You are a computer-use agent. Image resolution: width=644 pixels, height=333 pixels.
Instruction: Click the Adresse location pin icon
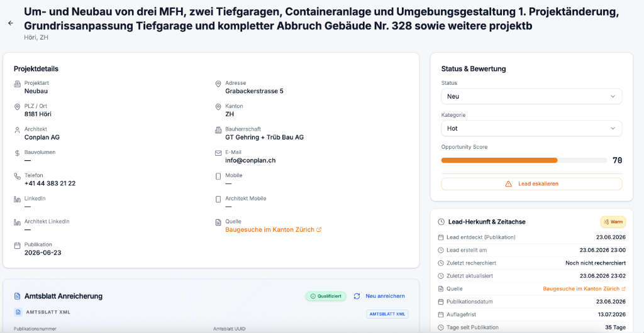pyautogui.click(x=218, y=84)
